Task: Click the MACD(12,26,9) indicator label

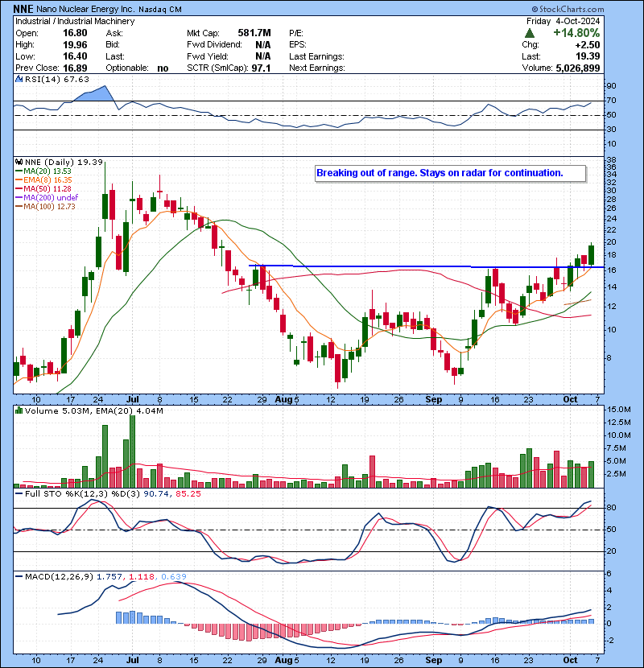Action: pos(59,576)
